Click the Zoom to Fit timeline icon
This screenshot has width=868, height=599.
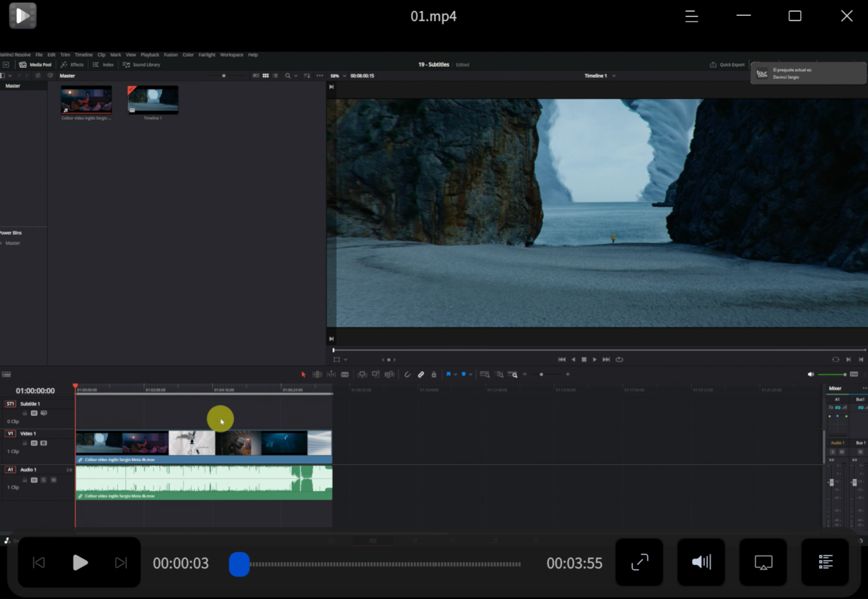pyautogui.click(x=485, y=375)
